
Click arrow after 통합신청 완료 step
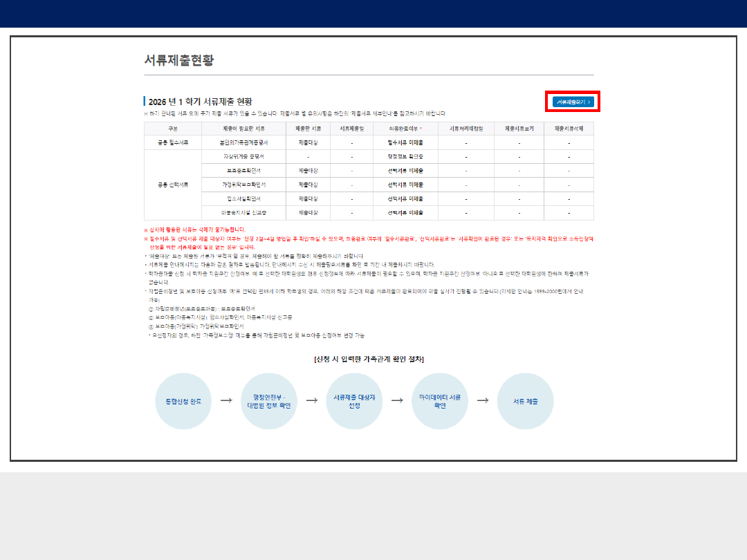click(226, 400)
